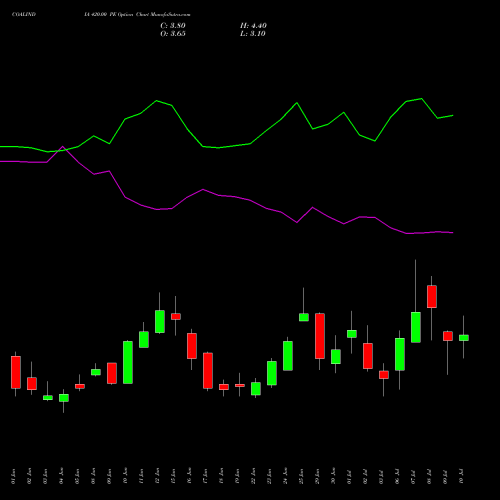
Task: Select the 01 Jul date label
Action: [350, 476]
